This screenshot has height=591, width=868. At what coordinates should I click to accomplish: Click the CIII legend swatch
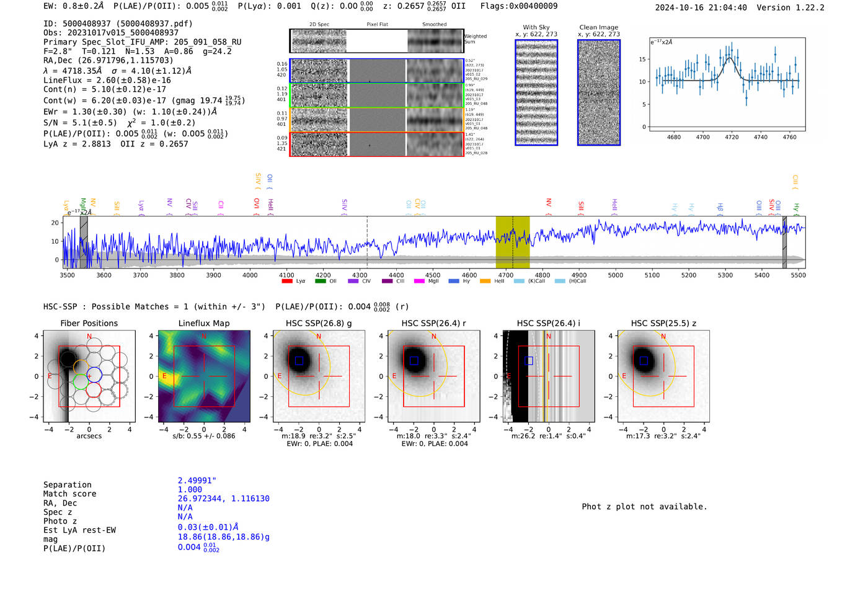pos(387,282)
